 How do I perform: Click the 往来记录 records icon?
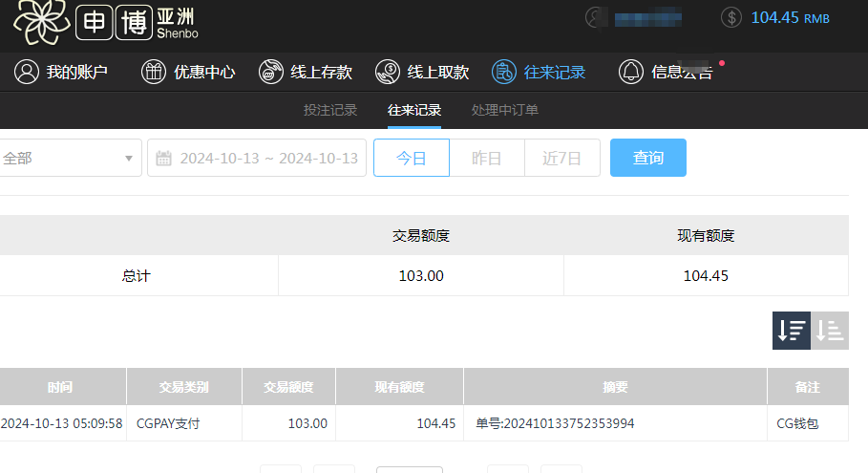tap(504, 72)
